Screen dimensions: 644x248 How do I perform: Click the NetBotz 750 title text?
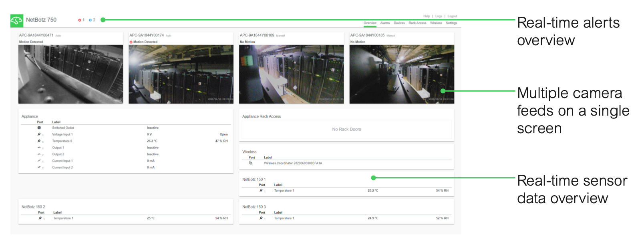click(x=41, y=20)
